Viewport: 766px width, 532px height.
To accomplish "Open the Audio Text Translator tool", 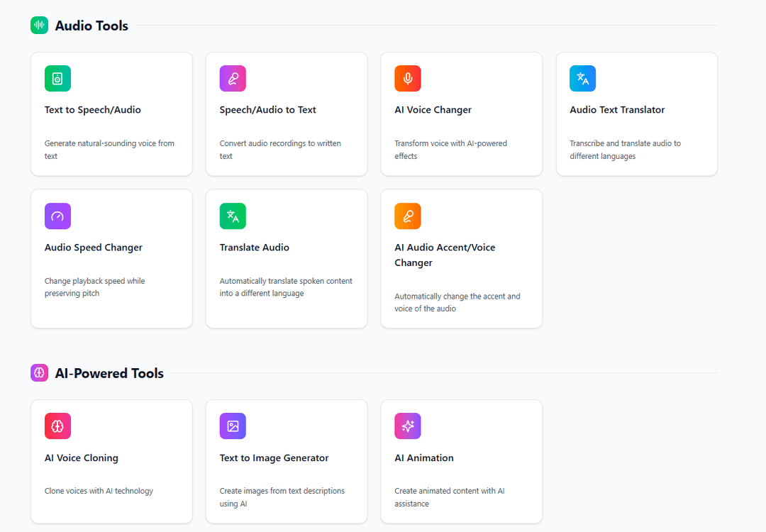I will [636, 113].
